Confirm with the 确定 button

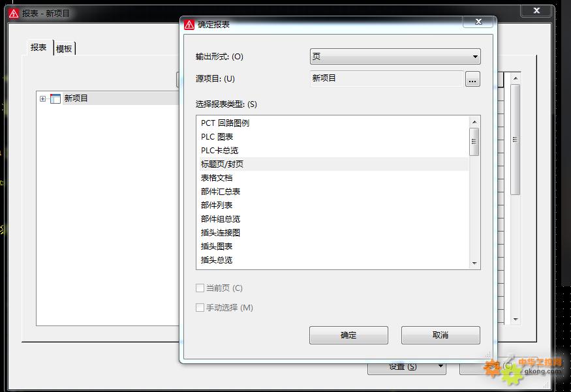(348, 335)
